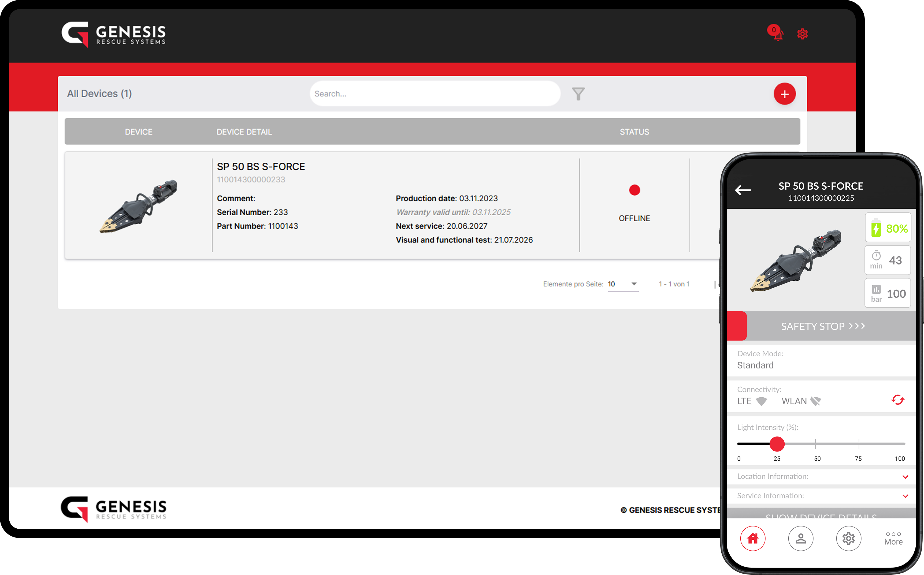Open SP 50 BS S-FORCE device title in table

(261, 167)
